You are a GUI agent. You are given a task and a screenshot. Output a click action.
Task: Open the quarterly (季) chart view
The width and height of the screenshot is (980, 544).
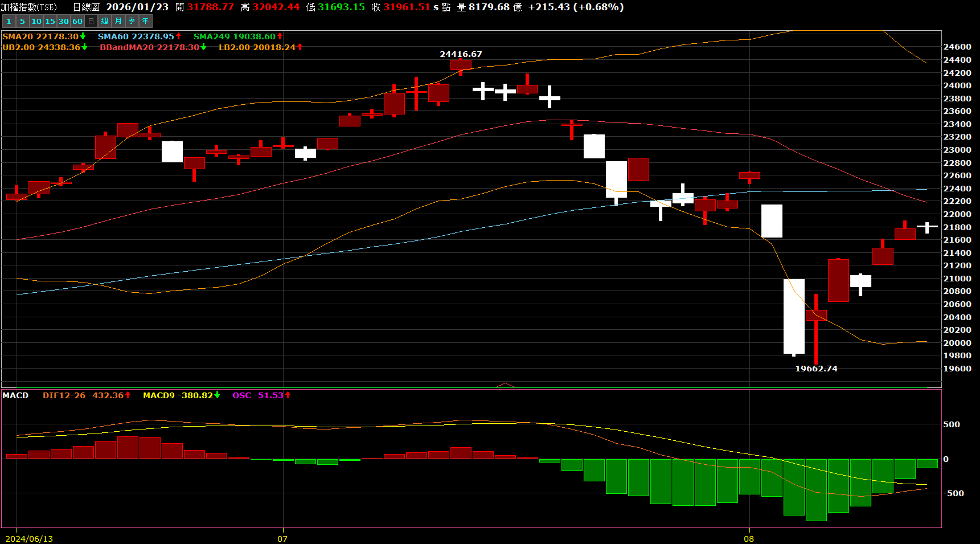pyautogui.click(x=132, y=21)
